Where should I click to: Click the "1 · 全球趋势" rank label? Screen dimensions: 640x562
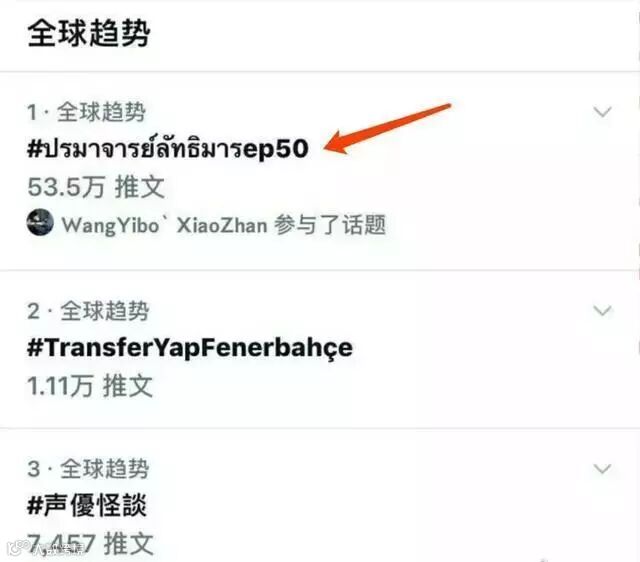(86, 112)
